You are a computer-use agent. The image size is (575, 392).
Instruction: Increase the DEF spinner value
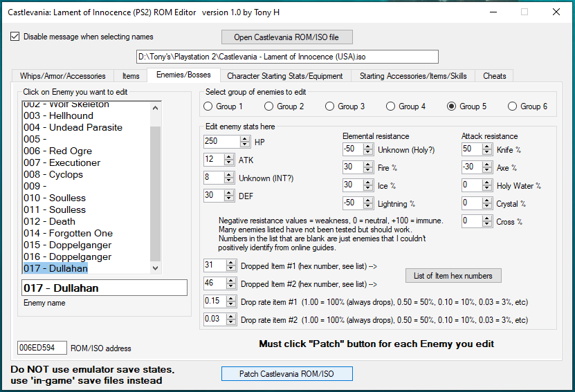pyautogui.click(x=230, y=193)
